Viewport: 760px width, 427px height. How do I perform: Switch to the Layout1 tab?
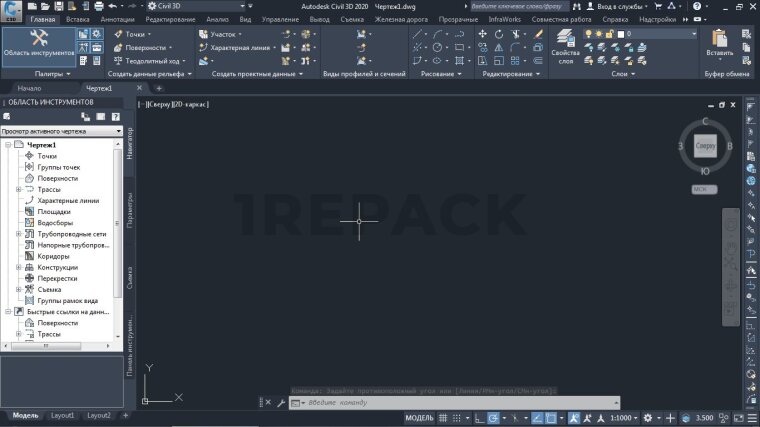click(63, 415)
